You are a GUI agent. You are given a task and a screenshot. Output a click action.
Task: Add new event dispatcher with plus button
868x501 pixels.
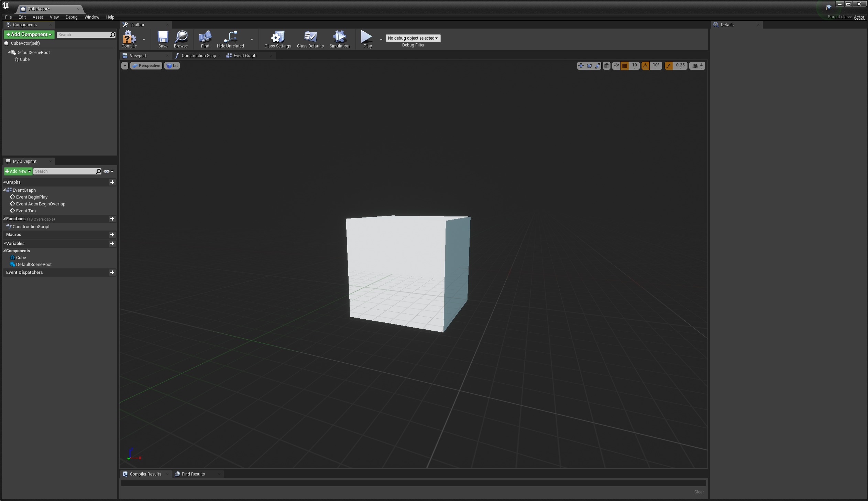click(112, 273)
